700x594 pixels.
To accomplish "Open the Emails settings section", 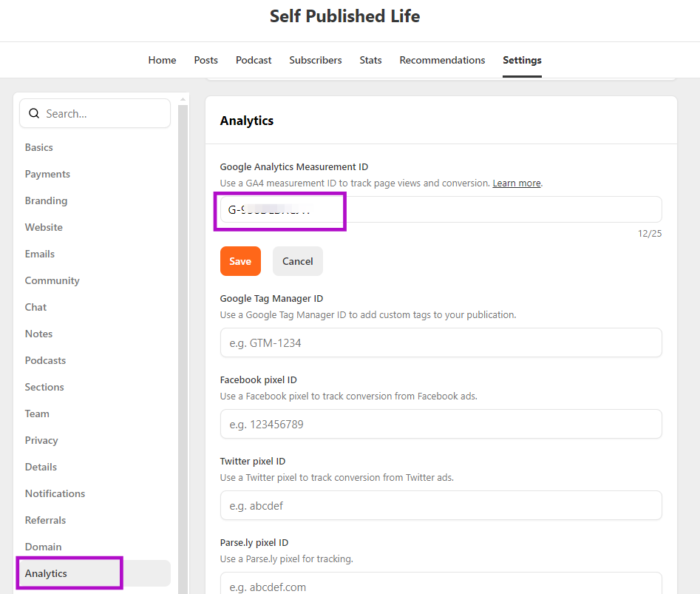I will pos(39,254).
